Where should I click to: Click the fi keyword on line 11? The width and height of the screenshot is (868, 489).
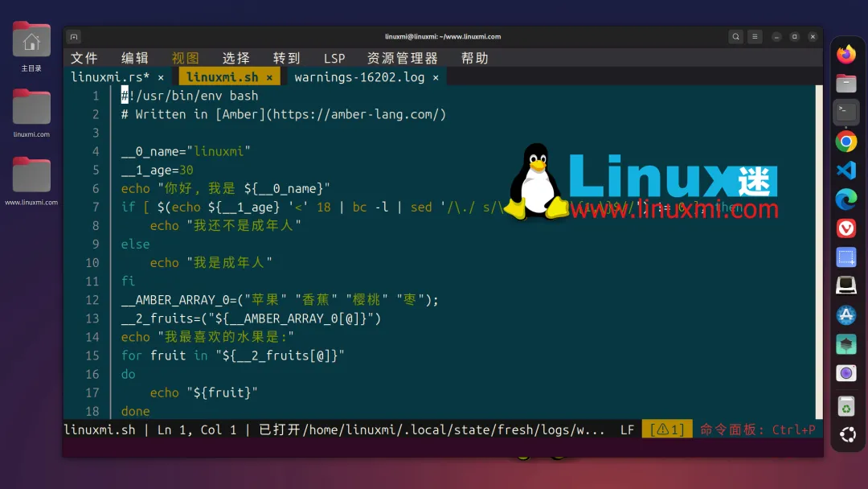pyautogui.click(x=129, y=281)
